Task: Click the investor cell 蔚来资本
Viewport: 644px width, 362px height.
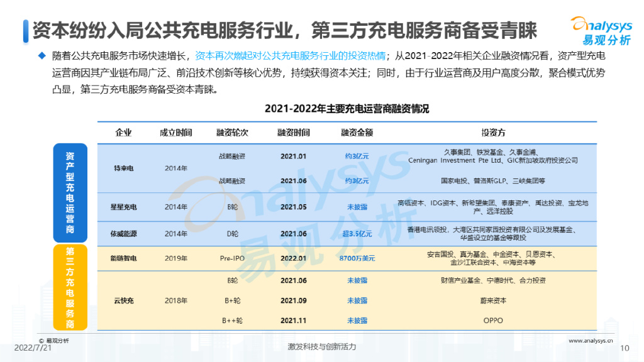Action: (493, 300)
